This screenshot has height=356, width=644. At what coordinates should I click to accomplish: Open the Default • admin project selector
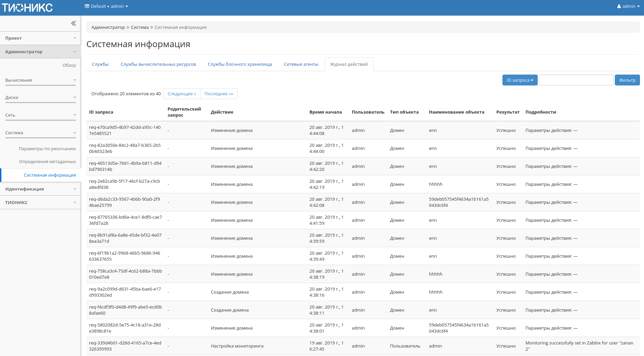click(x=106, y=6)
